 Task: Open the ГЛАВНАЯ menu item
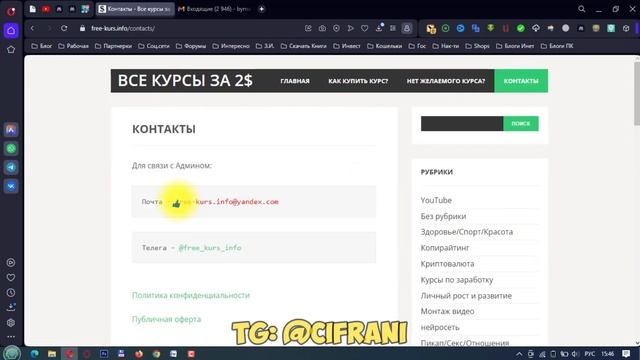tap(295, 81)
